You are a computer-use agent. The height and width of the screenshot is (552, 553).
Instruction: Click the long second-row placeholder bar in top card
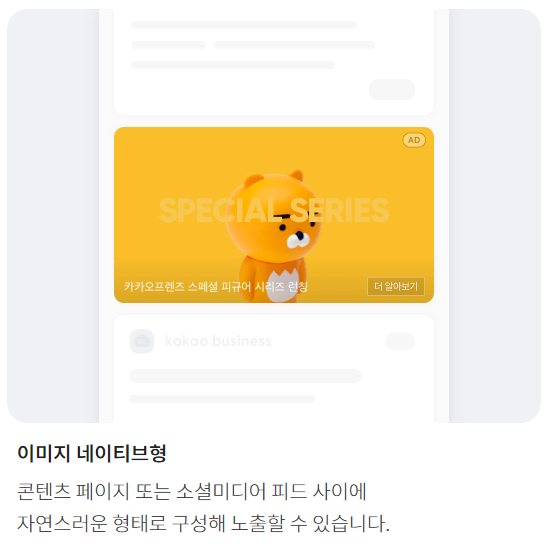(x=294, y=45)
